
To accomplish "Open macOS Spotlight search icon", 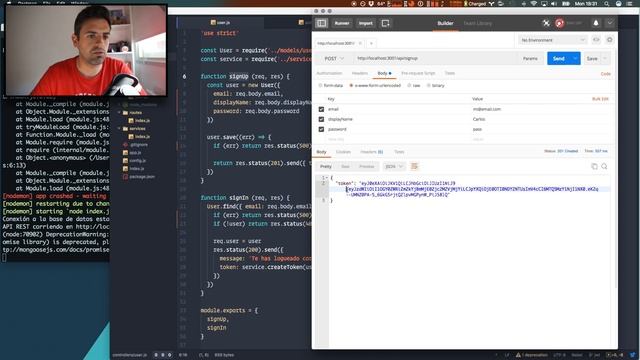I will (607, 4).
